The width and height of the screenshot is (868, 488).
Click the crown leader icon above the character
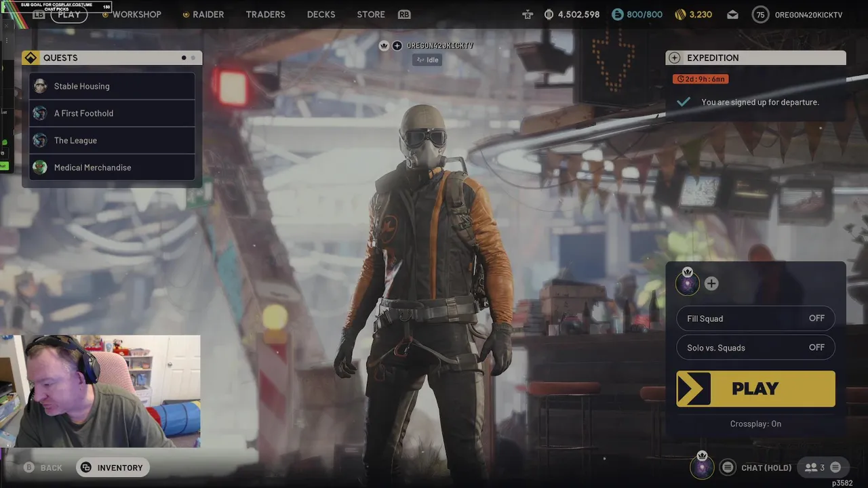pyautogui.click(x=384, y=45)
